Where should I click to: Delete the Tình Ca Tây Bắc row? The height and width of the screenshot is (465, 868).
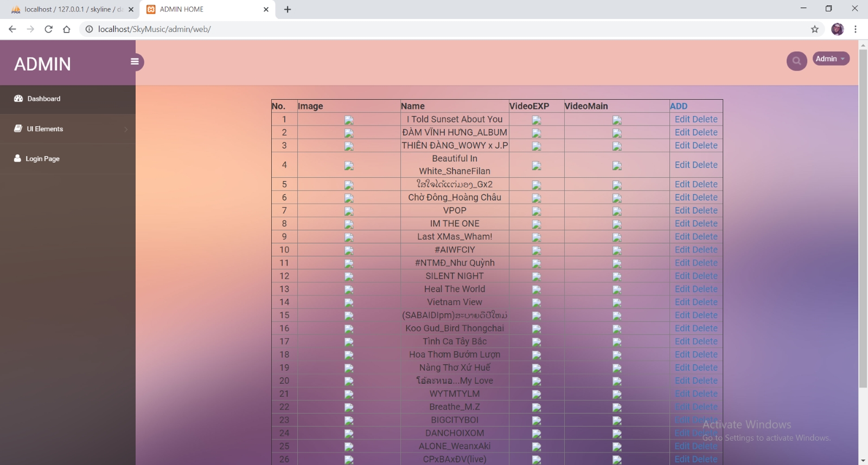tap(705, 341)
